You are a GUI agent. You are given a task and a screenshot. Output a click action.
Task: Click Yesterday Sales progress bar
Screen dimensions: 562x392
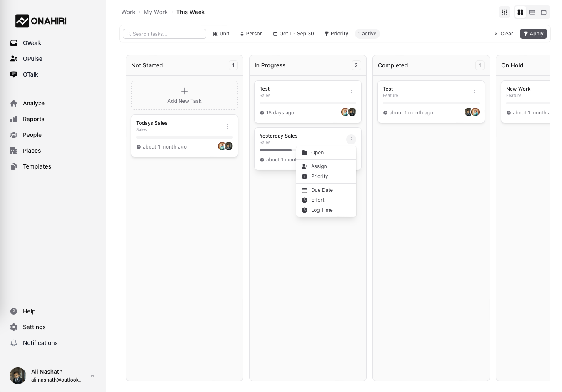[278, 150]
